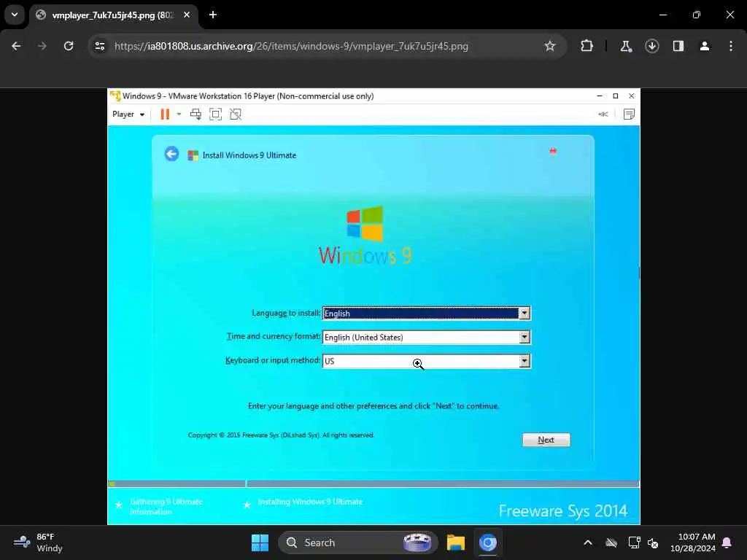
Task: Click the Windows flag icon beside Install title
Action: coord(193,155)
